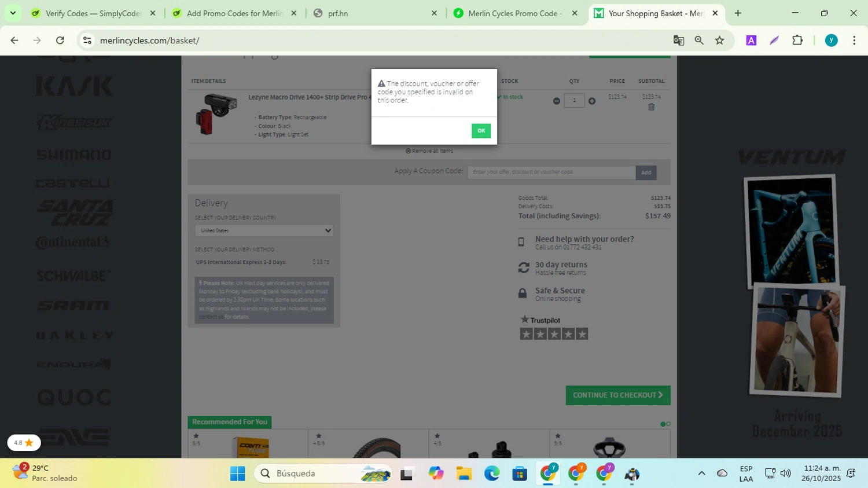The height and width of the screenshot is (488, 868).
Task: Open File Explorer from the taskbar
Action: coord(464,474)
